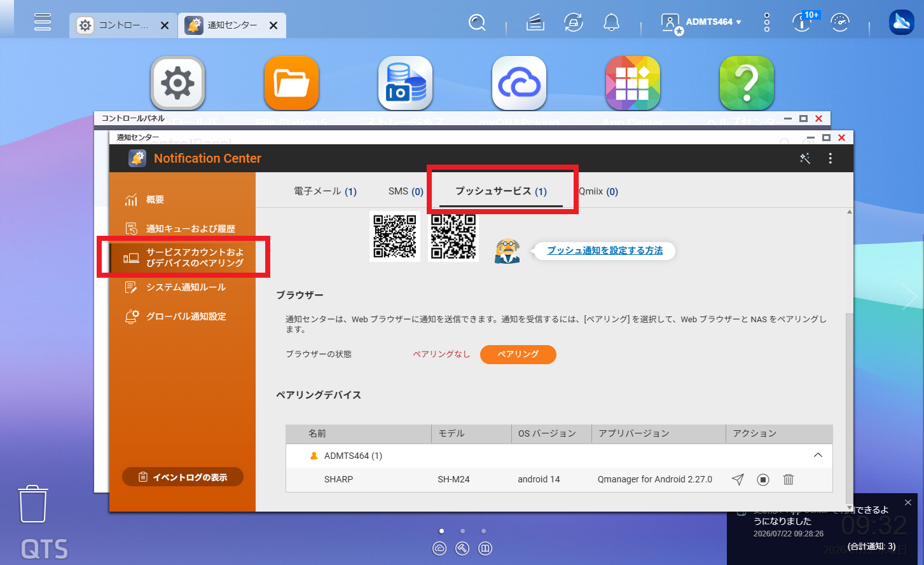Open the bell event notifications icon
The width and height of the screenshot is (924, 565).
(x=611, y=23)
